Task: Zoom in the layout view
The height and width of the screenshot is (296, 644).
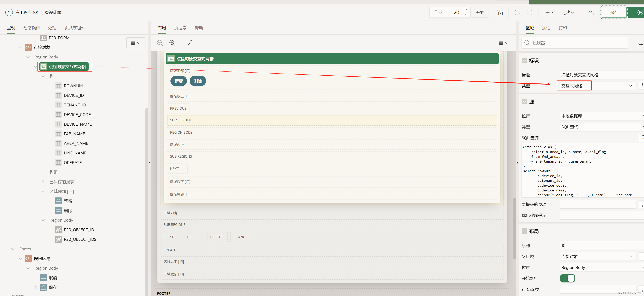Action: (x=172, y=43)
